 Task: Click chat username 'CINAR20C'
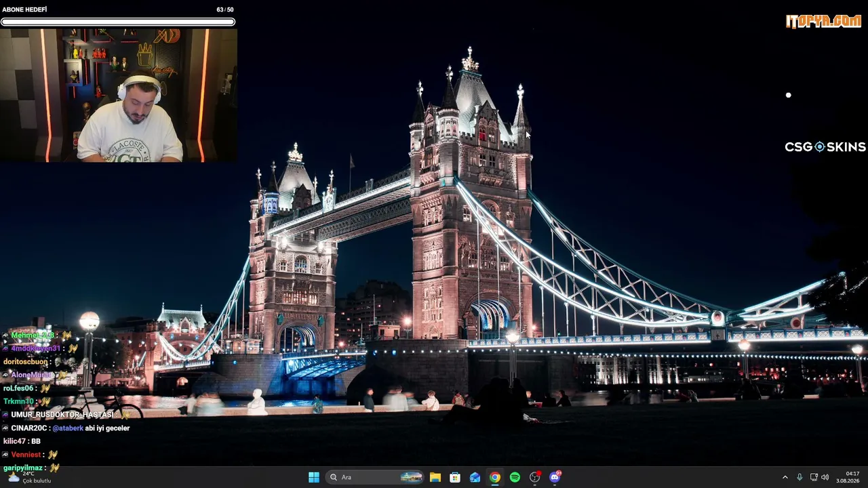(28, 428)
